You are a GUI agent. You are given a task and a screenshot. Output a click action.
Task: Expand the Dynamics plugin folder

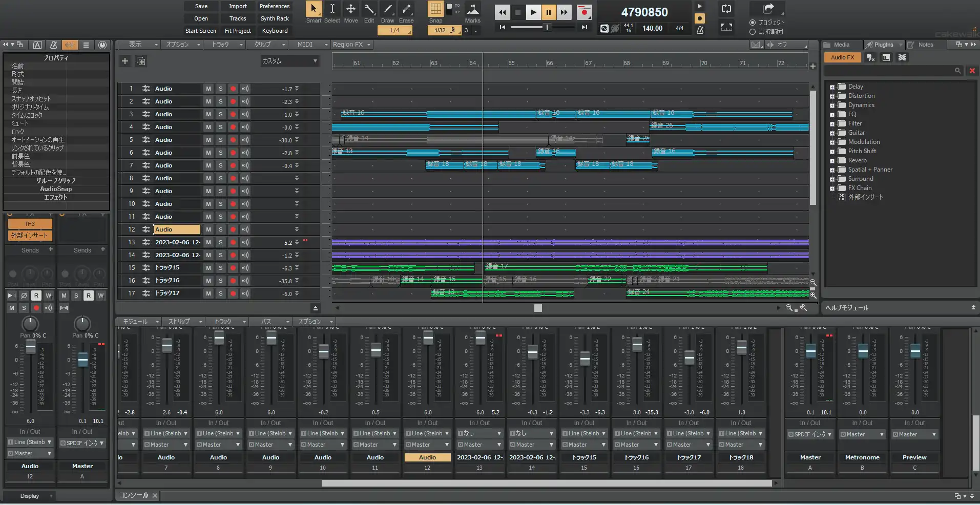tap(832, 106)
